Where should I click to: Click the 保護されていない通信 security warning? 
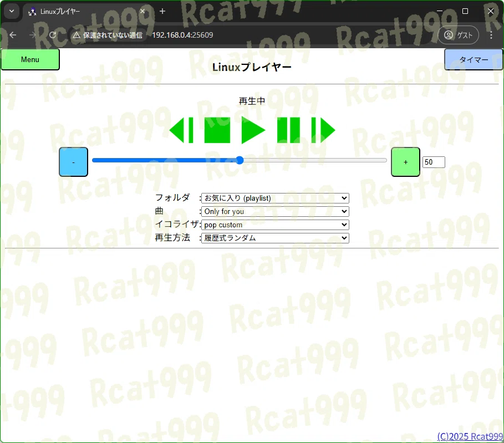pyautogui.click(x=108, y=35)
